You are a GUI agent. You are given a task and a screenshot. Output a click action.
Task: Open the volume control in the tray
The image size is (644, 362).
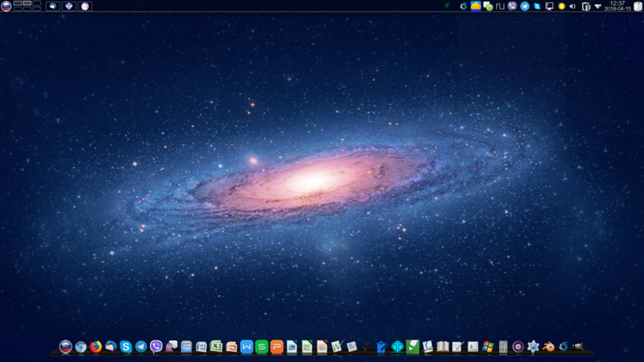(572, 6)
